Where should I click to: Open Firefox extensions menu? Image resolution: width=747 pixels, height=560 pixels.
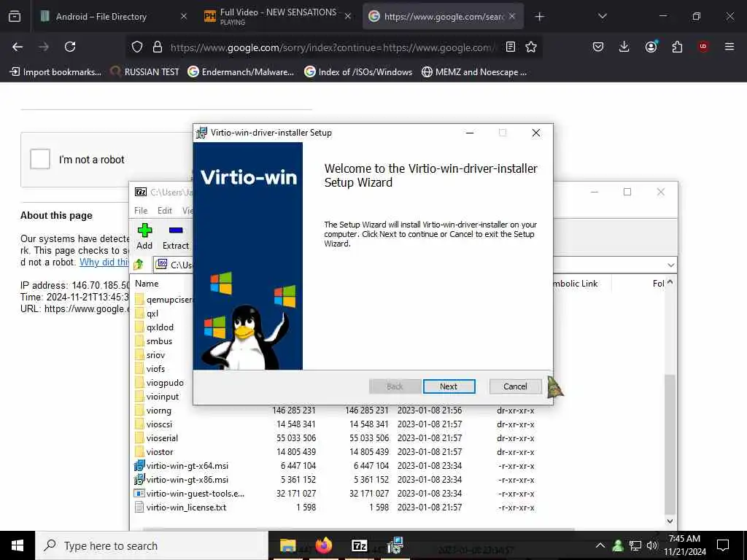pyautogui.click(x=677, y=47)
